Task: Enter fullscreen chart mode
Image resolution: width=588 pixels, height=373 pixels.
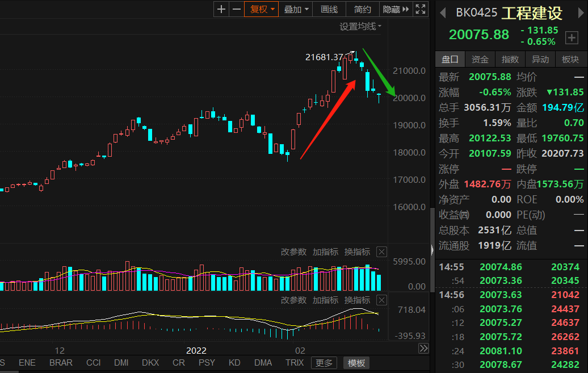Action: point(421,9)
